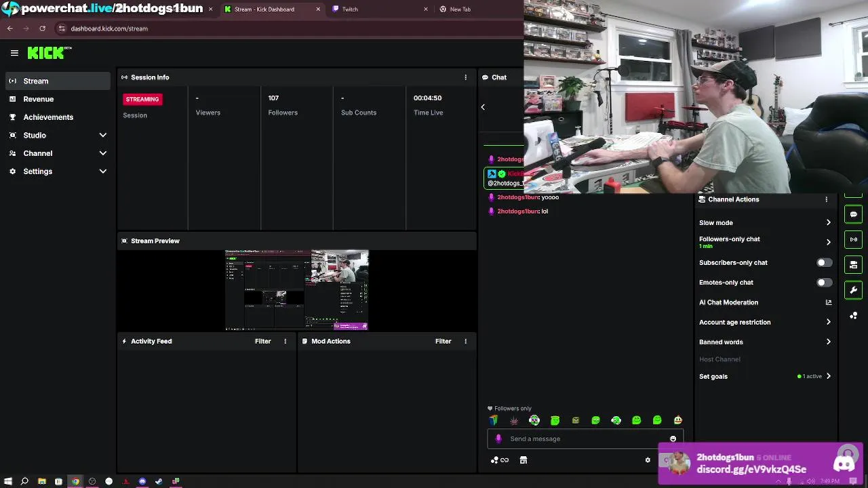Open Discord from the taskbar

click(142, 481)
